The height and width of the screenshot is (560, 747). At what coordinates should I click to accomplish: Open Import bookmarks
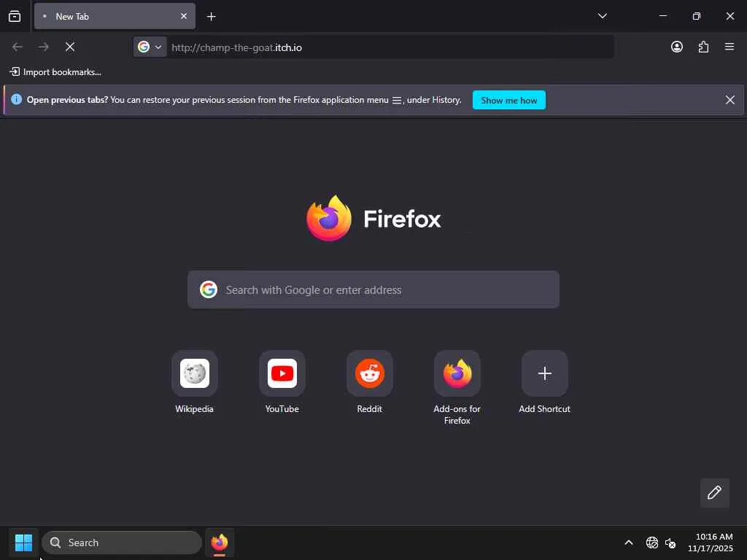[x=55, y=72]
